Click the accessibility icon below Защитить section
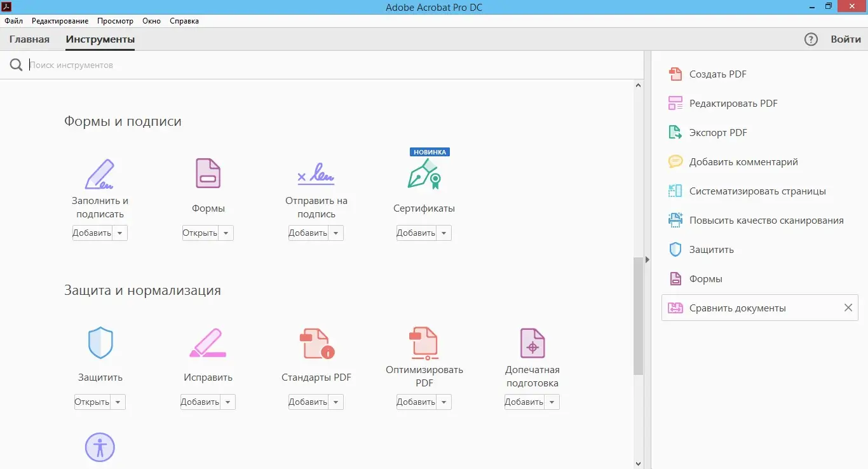868x469 pixels. tap(100, 447)
